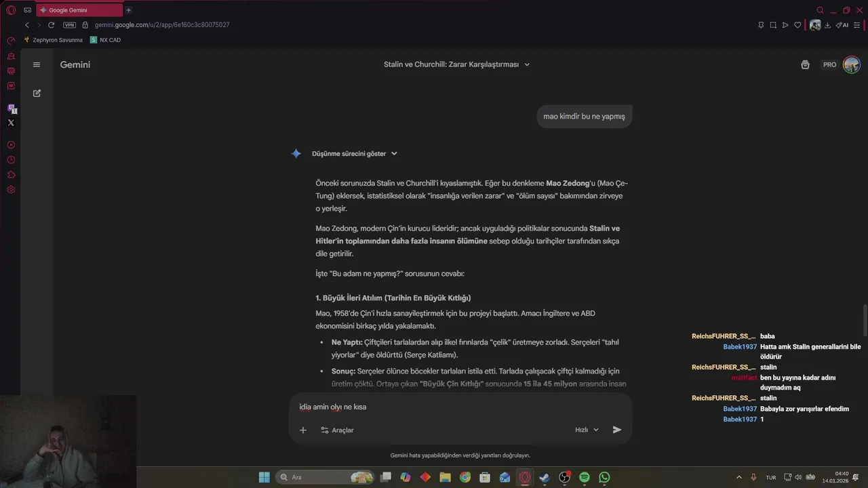
Task: Open Task View in the taskbar
Action: (386, 477)
